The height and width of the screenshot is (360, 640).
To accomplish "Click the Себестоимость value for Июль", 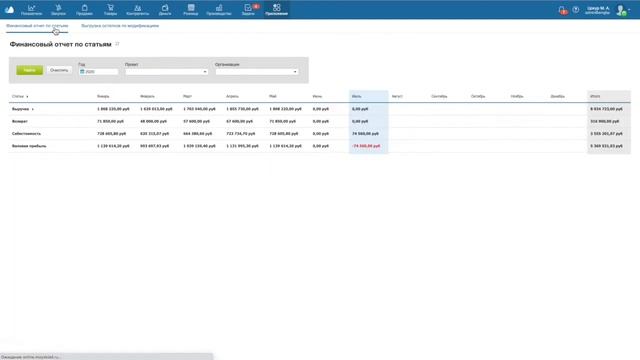I will coord(365,133).
